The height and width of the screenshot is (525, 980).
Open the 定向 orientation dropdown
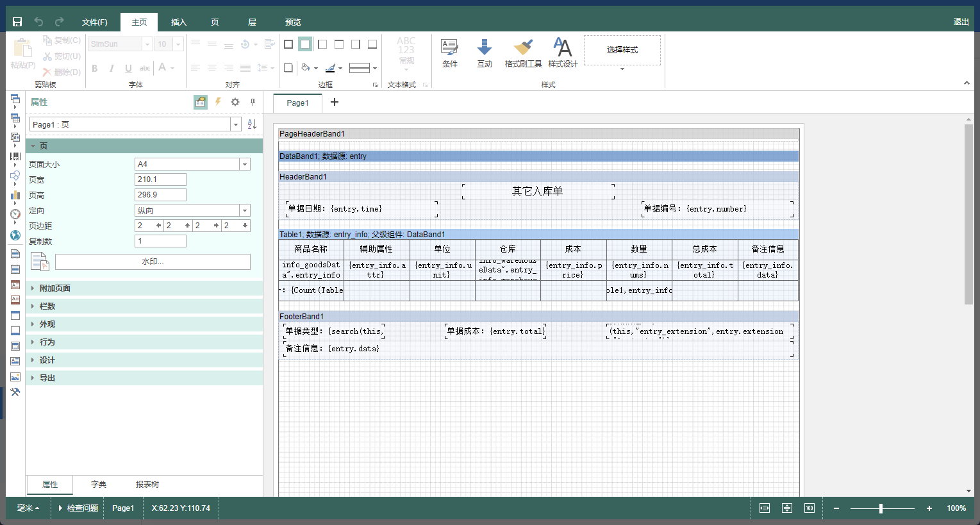(245, 210)
